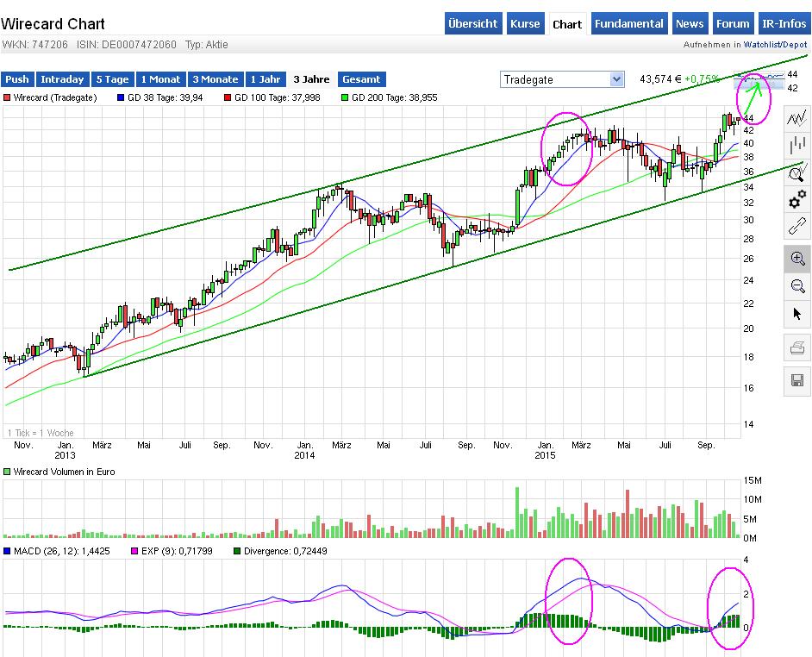
Task: Activate the zoom in tool
Action: pos(797,259)
